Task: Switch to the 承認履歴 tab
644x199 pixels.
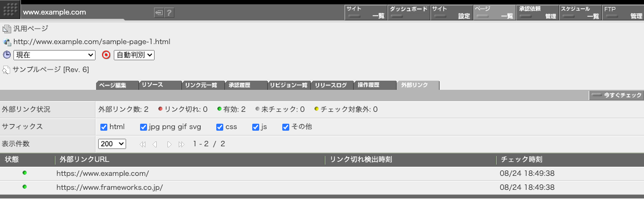Action: point(246,85)
